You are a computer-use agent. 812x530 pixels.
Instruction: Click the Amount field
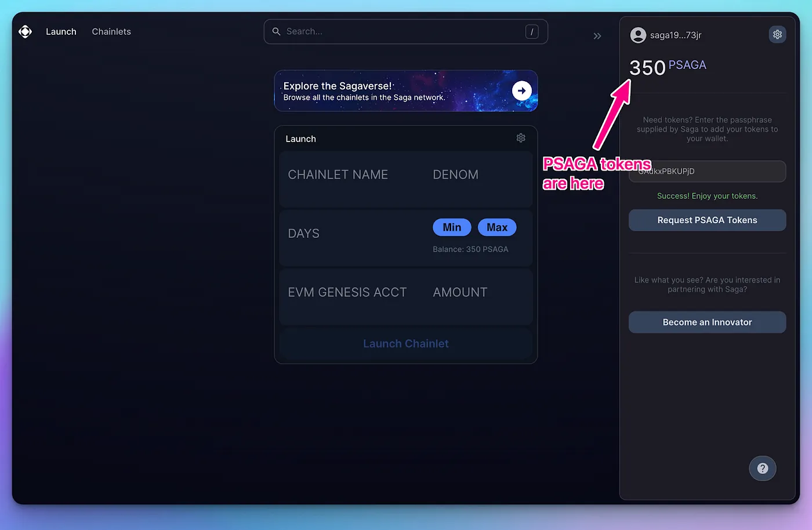pyautogui.click(x=460, y=292)
